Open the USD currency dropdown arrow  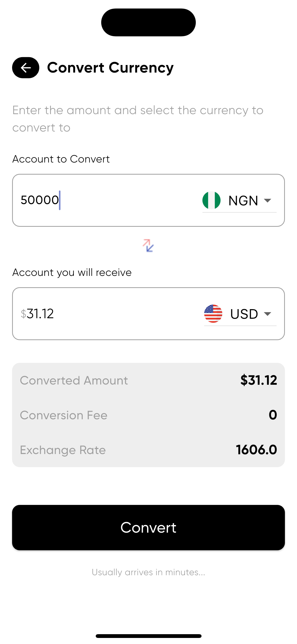267,314
